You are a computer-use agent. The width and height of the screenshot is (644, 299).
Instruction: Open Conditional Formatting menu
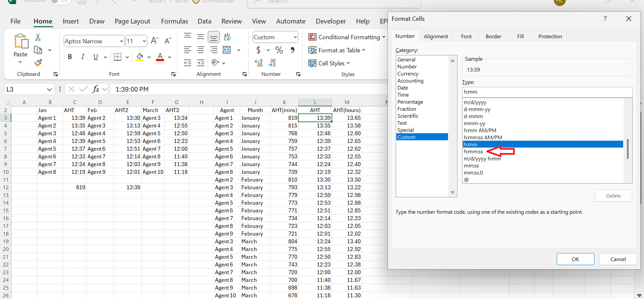pos(347,37)
